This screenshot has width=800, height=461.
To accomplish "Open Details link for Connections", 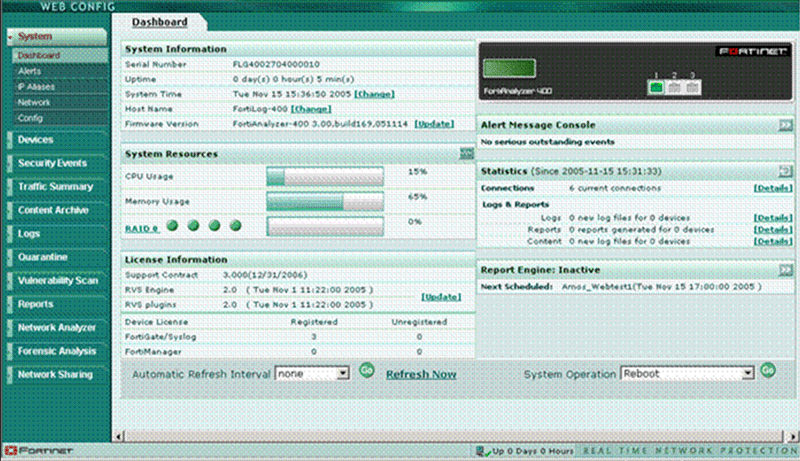I will point(773,188).
